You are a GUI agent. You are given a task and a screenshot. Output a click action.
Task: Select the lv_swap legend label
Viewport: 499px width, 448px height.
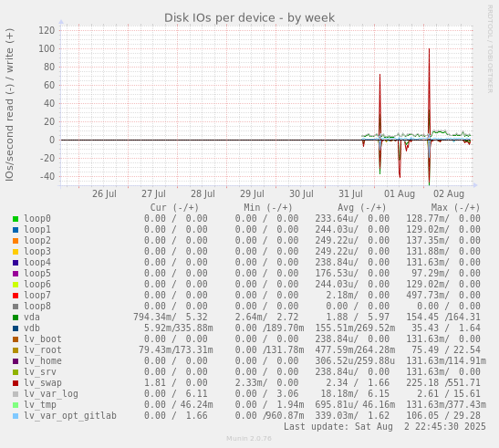pyautogui.click(x=43, y=382)
